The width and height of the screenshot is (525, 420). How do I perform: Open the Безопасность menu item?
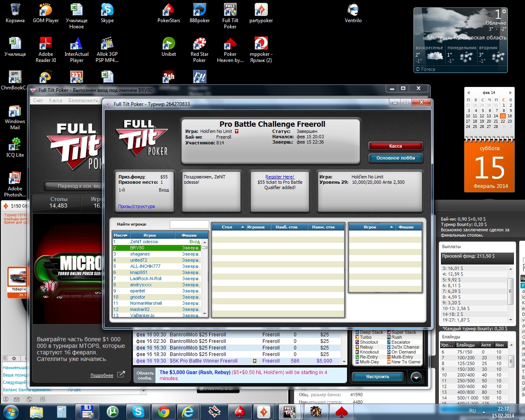(83, 100)
